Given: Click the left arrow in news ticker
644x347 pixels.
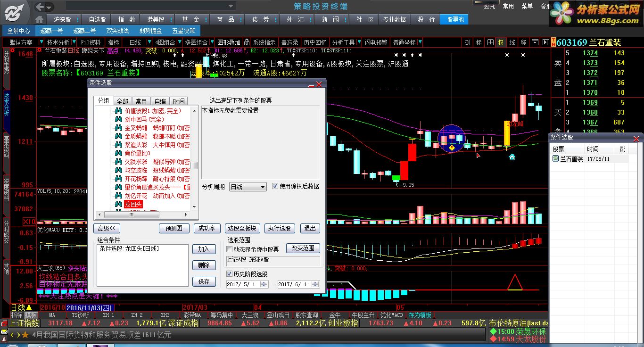Looking at the screenshot, I should point(12,335).
